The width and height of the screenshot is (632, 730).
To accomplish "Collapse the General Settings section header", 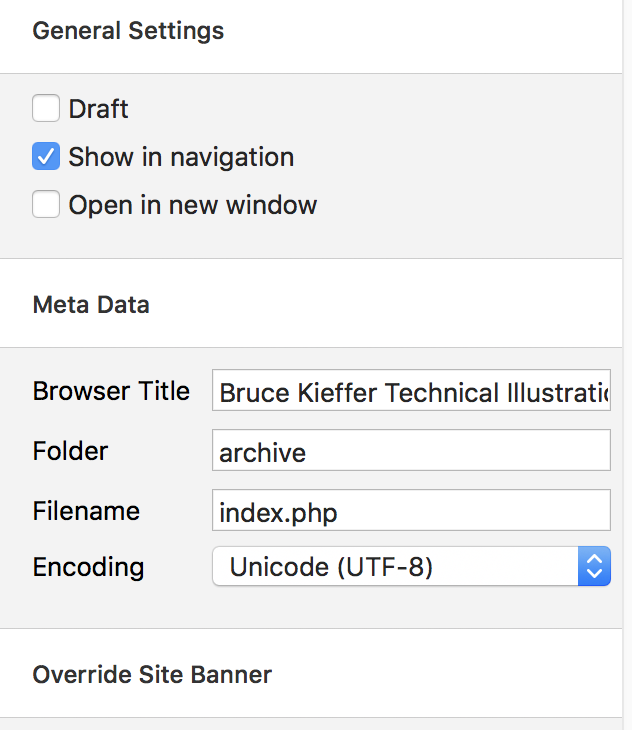I will (128, 31).
